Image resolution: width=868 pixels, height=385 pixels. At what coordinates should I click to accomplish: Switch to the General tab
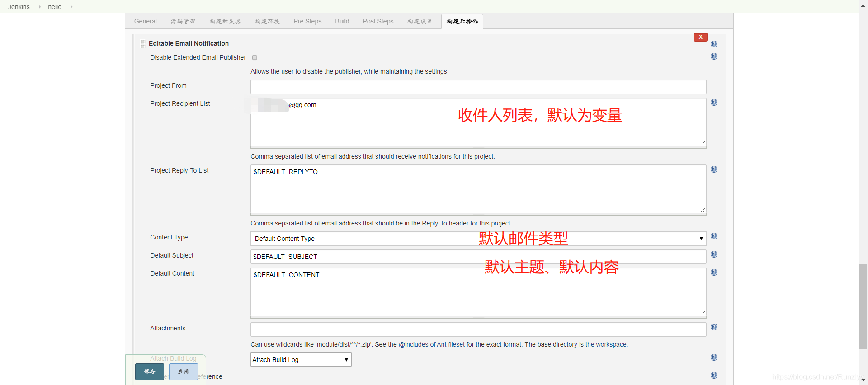146,21
